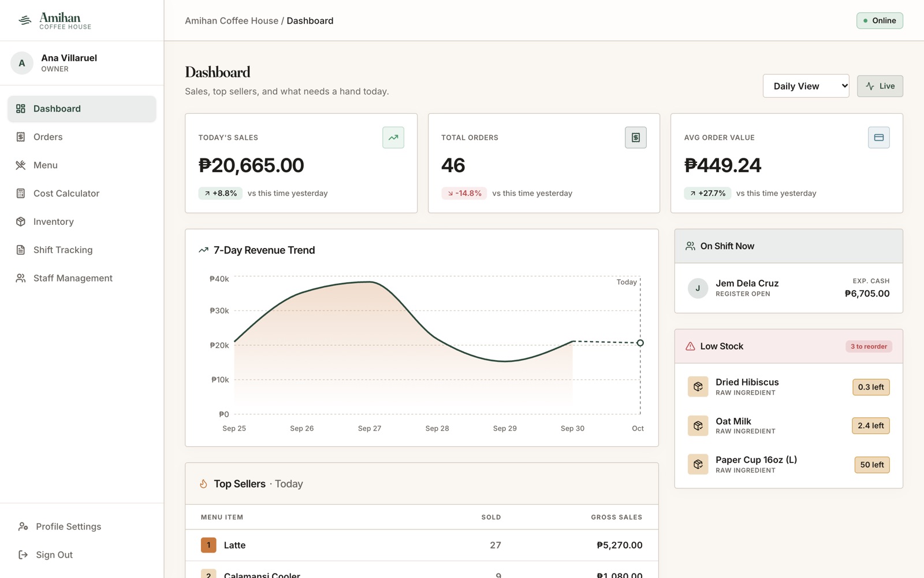This screenshot has width=924, height=578.
Task: Click the Shift Tracking document icon
Action: coord(21,250)
